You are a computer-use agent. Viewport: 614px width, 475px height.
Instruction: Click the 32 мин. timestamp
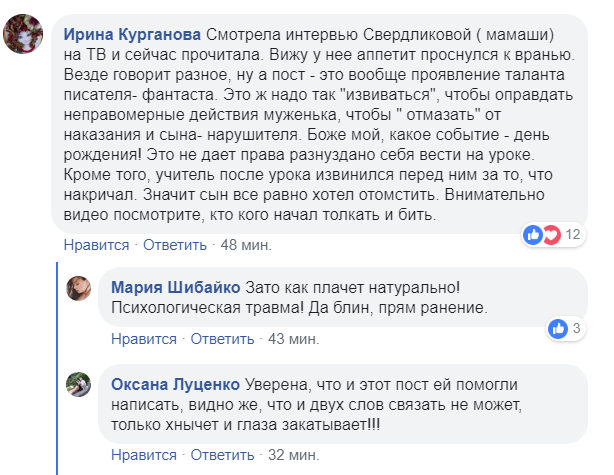(295, 455)
